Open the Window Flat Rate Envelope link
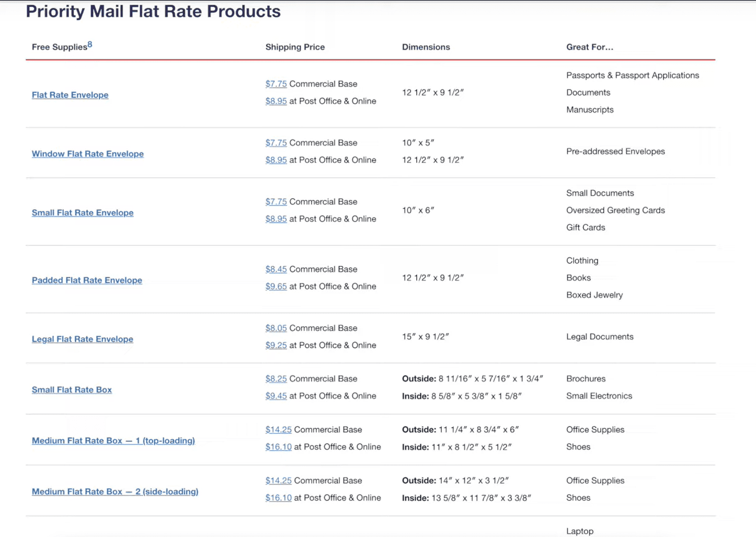Screen dimensions: 756x537 coord(87,153)
